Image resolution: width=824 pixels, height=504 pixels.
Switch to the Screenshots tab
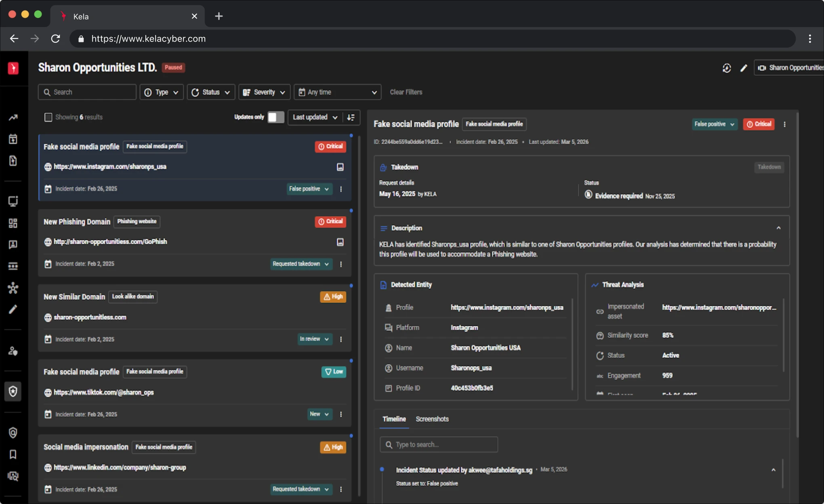432,419
